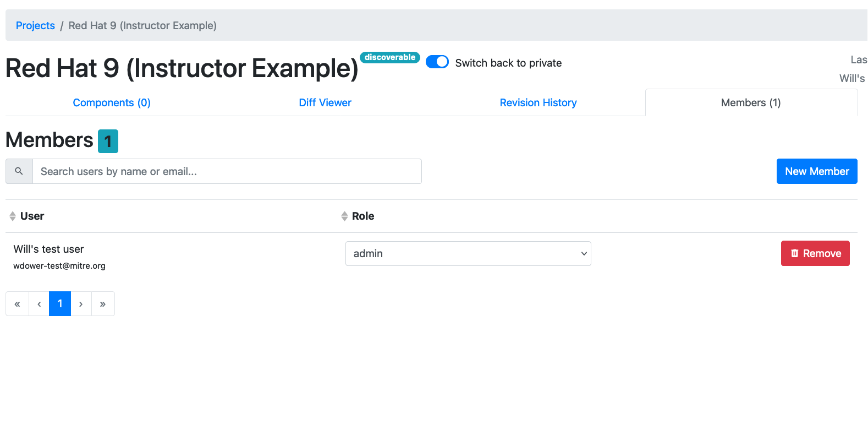868x435 pixels.
Task: Click the search users input field
Action: (x=227, y=171)
